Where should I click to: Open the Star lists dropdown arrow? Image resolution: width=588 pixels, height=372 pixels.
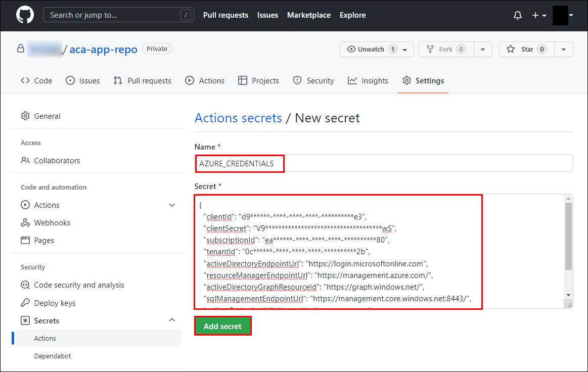pos(564,49)
